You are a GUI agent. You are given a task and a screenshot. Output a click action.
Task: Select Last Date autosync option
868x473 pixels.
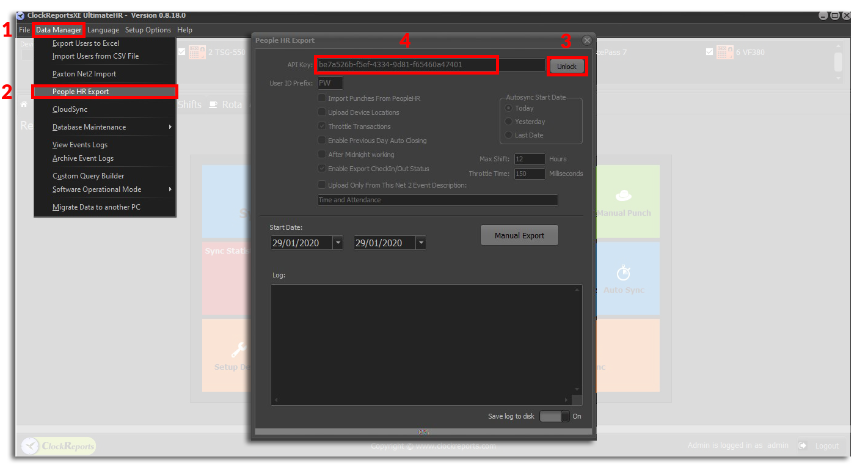click(509, 135)
